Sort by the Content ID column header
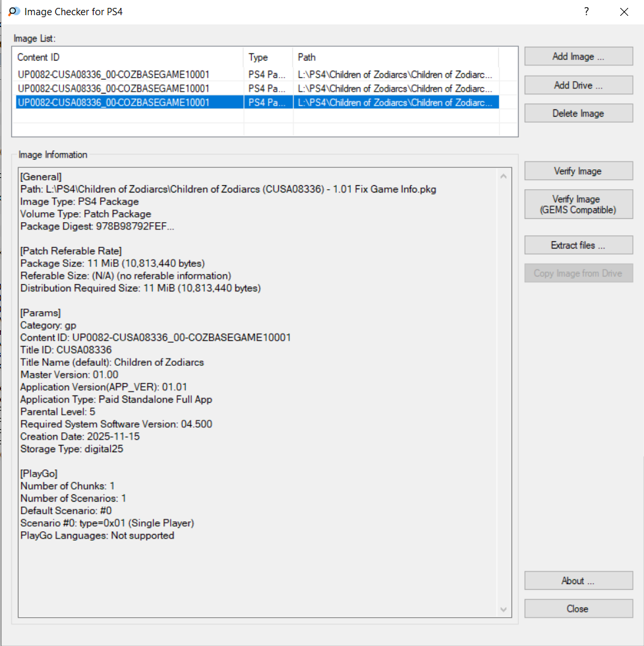Viewport: 644px width, 646px height. [x=129, y=57]
